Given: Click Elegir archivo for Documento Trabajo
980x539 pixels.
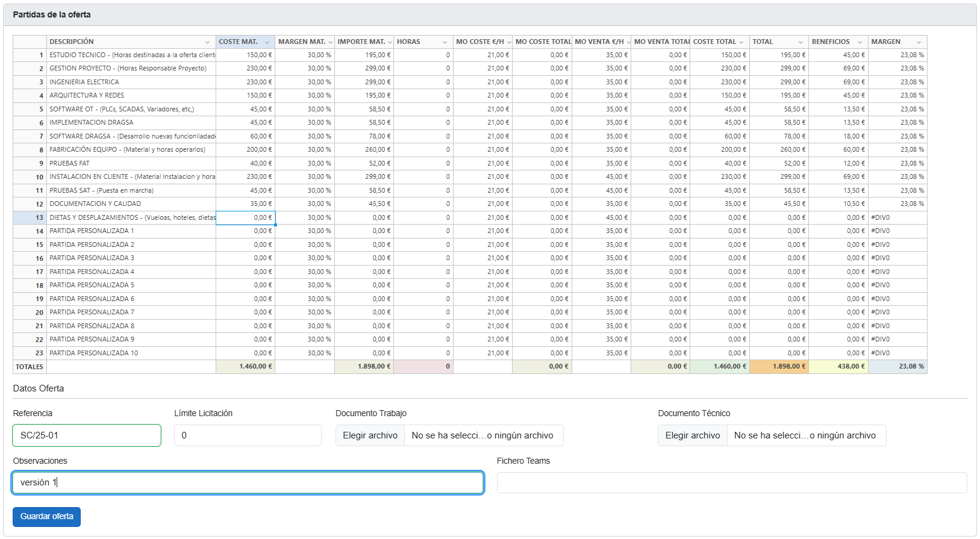Looking at the screenshot, I should pos(370,435).
